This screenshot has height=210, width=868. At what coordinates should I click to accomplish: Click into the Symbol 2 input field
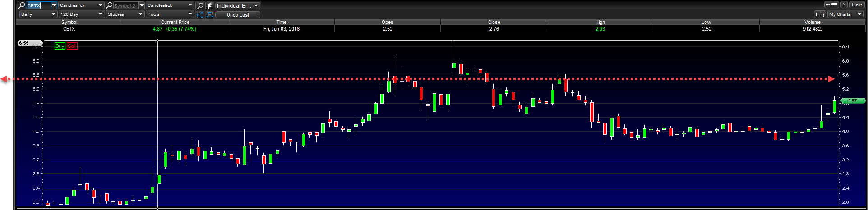(x=125, y=5)
